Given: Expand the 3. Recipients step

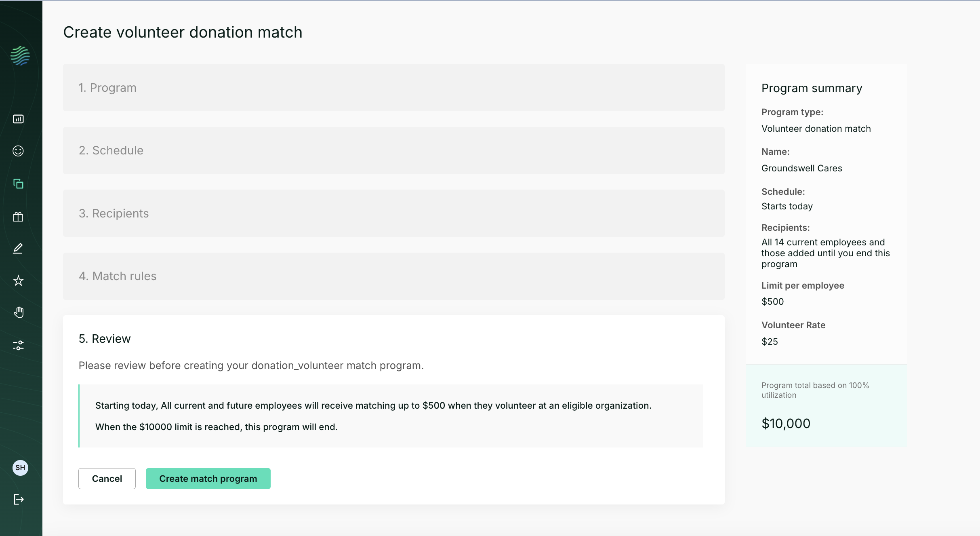Looking at the screenshot, I should coord(393,213).
